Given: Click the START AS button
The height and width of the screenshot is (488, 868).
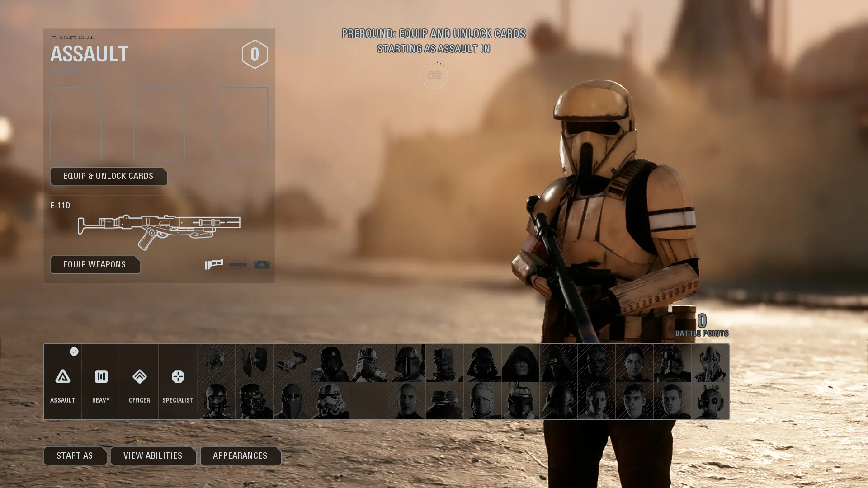Looking at the screenshot, I should point(75,456).
